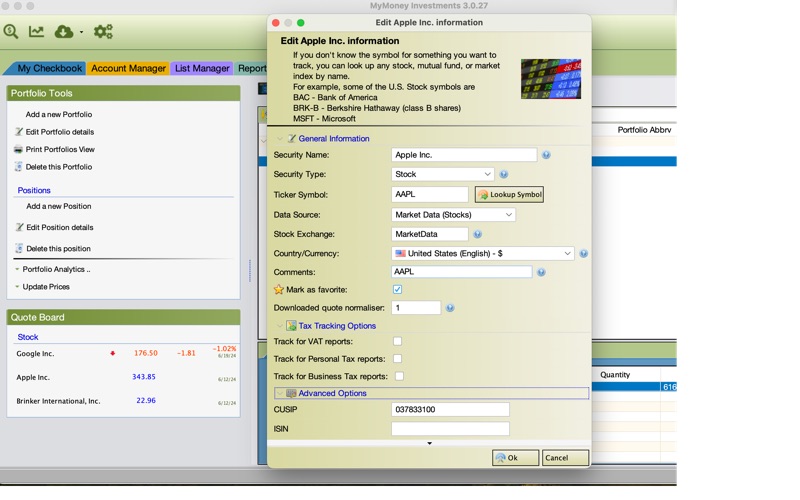
Task: Click into Security Name field
Action: pos(464,155)
